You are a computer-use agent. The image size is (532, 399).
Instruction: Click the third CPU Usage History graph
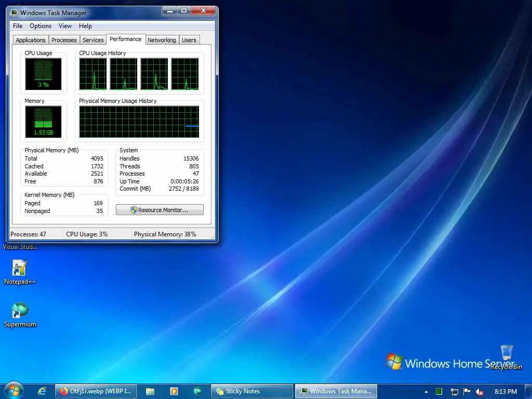(154, 74)
